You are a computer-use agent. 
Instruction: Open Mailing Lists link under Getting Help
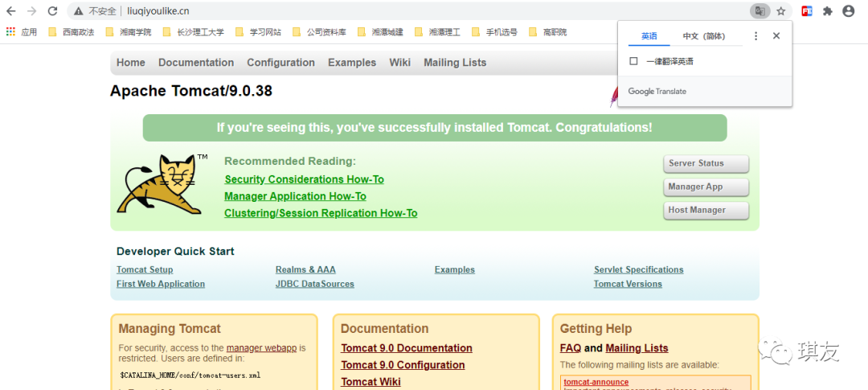637,348
